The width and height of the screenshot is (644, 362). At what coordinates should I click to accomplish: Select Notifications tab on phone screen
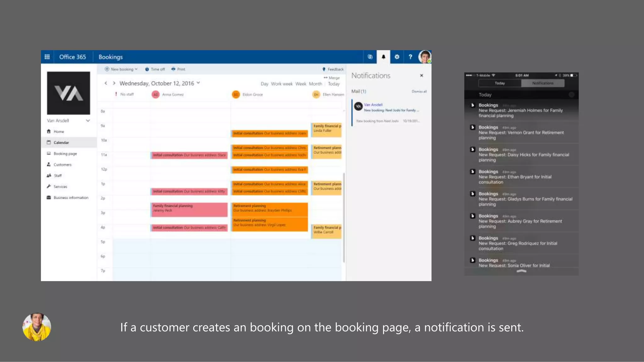click(x=543, y=83)
